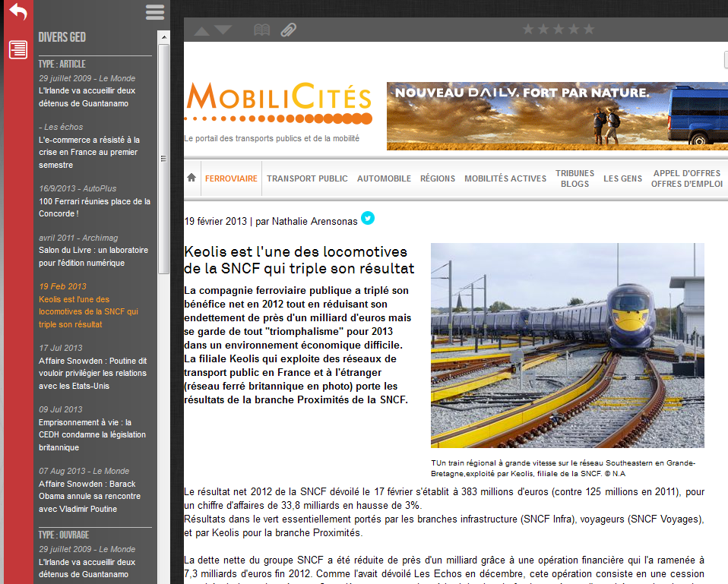Viewport: 728px width, 584px height.
Task: Click the sidebar scrollbar thumb
Action: (164, 159)
